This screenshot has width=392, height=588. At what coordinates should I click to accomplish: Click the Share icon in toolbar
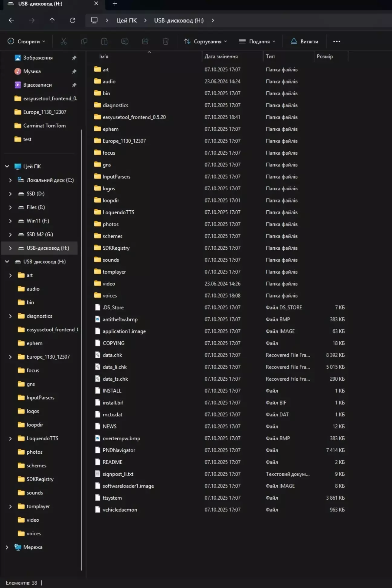145,41
